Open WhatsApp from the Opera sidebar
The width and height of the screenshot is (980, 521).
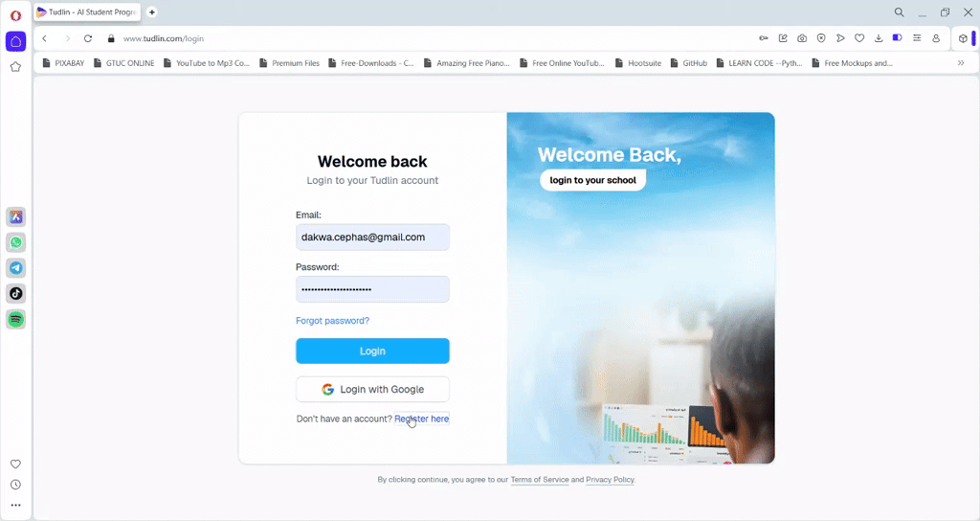pos(15,242)
